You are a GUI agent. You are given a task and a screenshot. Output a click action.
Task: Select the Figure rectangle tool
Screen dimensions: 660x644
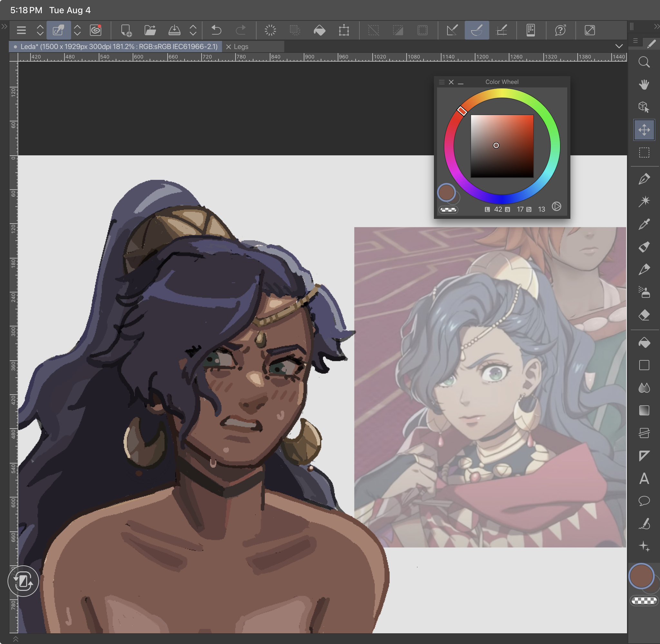pos(644,365)
